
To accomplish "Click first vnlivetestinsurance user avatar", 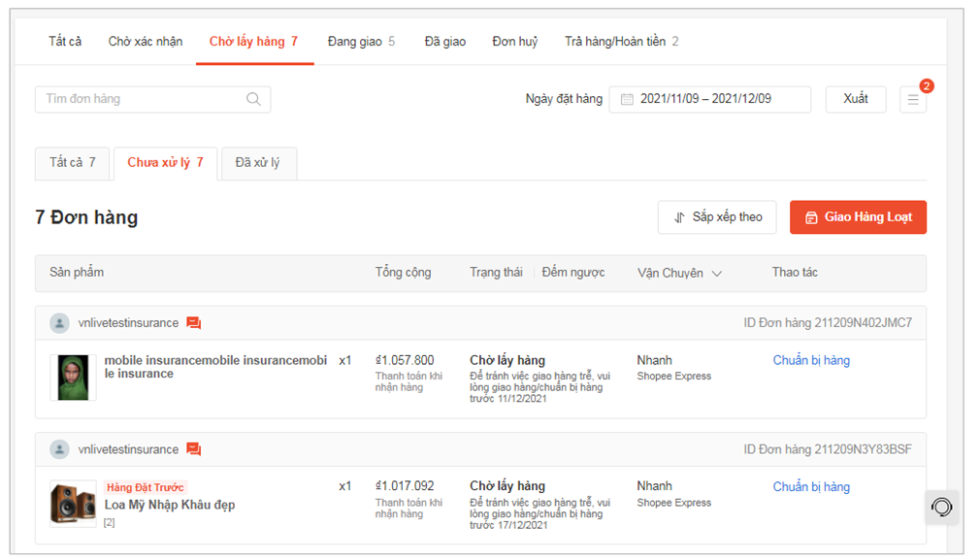I will pos(60,323).
